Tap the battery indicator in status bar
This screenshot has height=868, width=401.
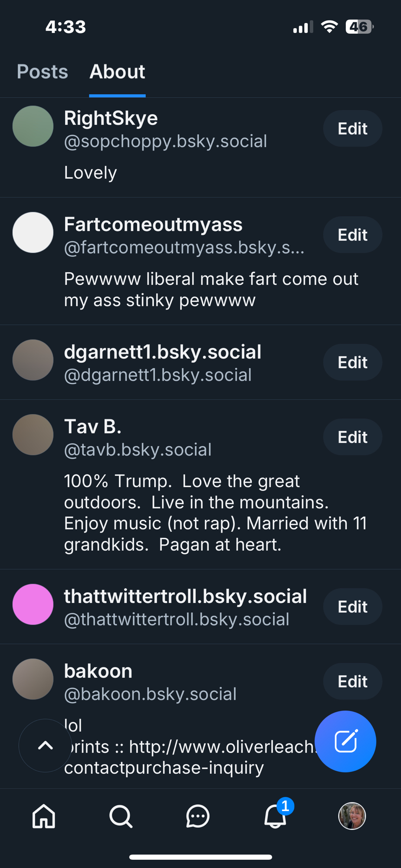click(359, 27)
